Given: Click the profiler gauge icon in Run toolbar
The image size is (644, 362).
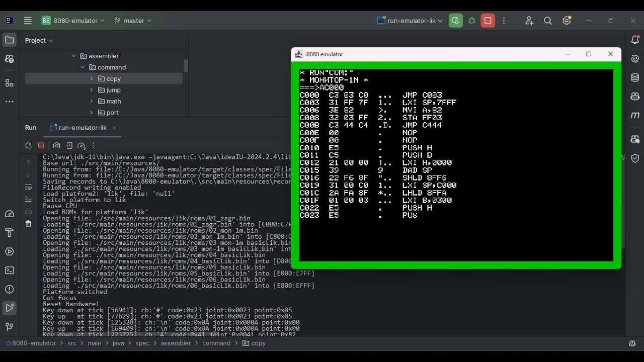Looking at the screenshot, I should pyautogui.click(x=81, y=146).
